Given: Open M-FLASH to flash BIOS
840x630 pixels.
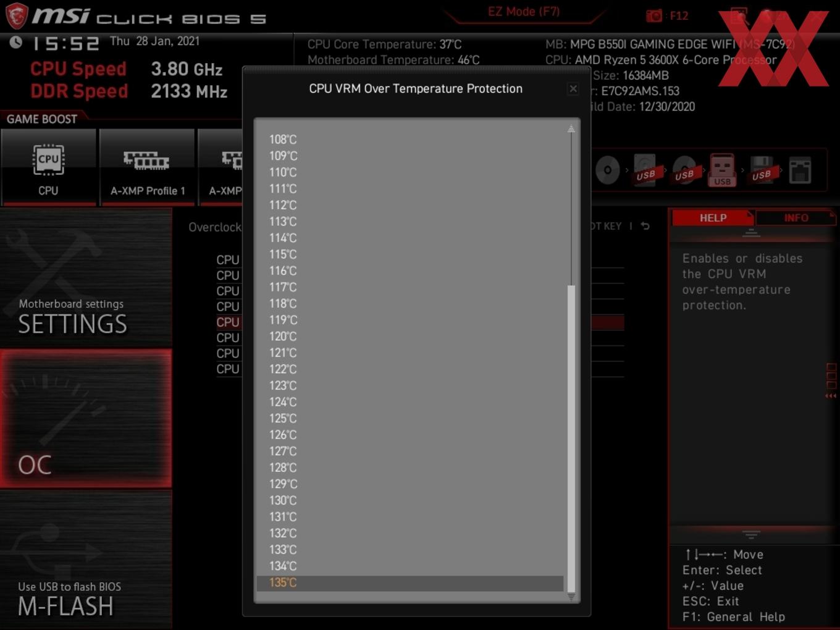Looking at the screenshot, I should (86, 560).
